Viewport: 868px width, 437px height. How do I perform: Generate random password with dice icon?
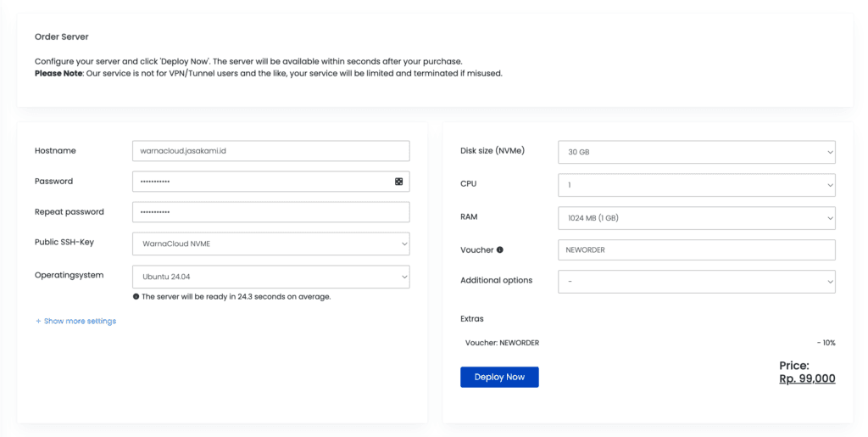click(398, 182)
